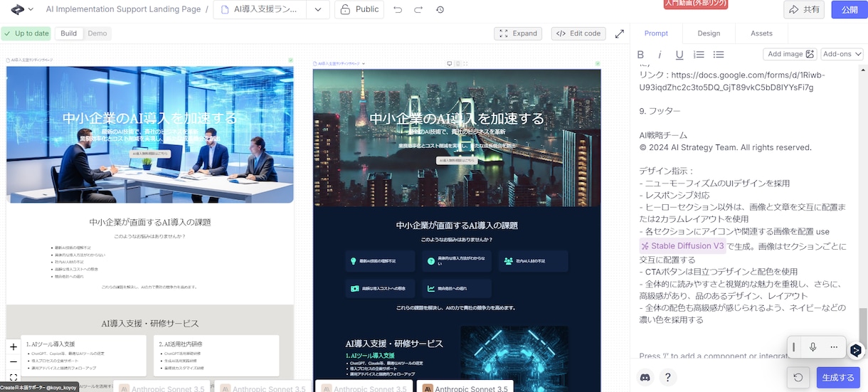Click the Up to date status badge

click(x=26, y=33)
